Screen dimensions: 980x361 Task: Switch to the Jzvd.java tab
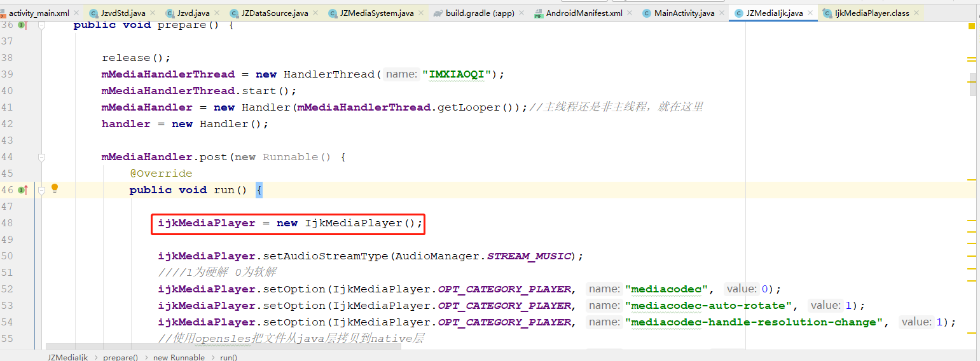pyautogui.click(x=193, y=13)
